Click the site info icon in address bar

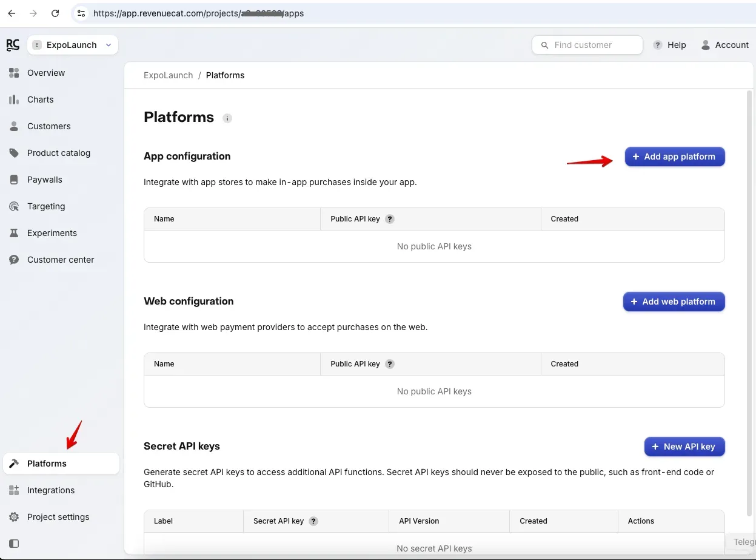tap(81, 13)
